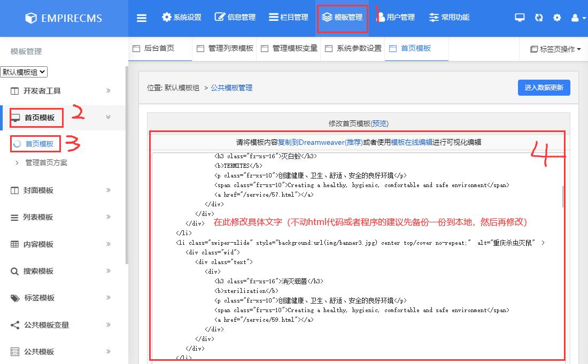This screenshot has width=588, height=364.
Task: Click the hamburger menu icon beside EMPIRECMS
Action: [141, 17]
